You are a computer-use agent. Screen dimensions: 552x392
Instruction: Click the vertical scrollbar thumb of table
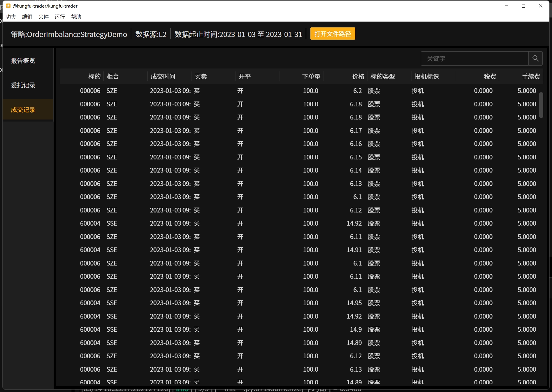coord(541,105)
